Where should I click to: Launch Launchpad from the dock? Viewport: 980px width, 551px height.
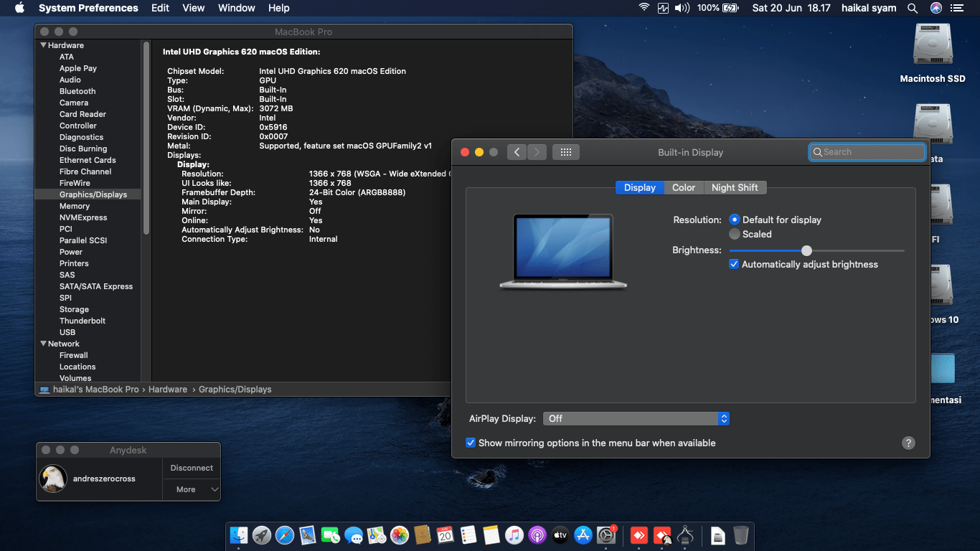[262, 535]
